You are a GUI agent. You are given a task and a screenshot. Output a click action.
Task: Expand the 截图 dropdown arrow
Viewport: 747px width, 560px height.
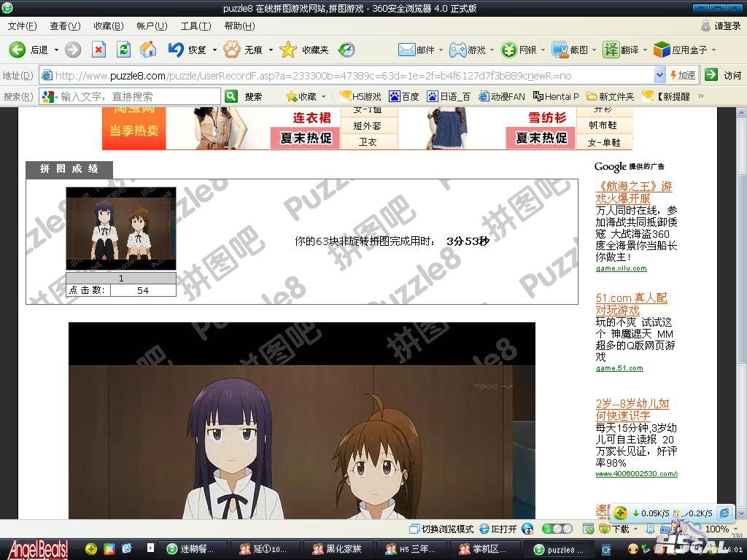tap(594, 50)
